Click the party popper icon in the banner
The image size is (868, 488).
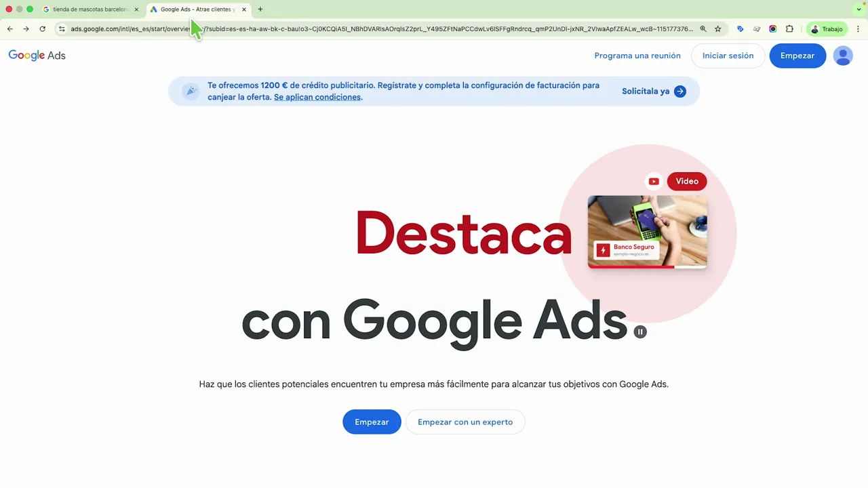click(191, 91)
